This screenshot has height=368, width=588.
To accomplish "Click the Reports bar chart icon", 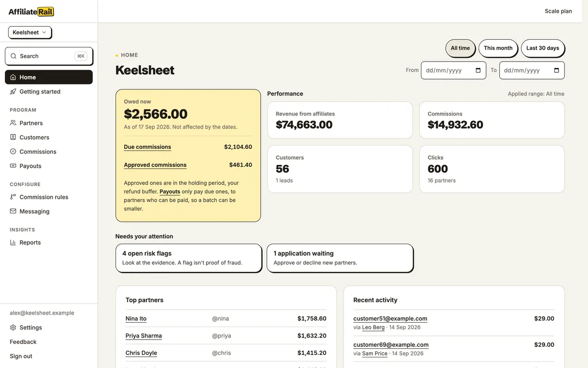I will (x=13, y=242).
